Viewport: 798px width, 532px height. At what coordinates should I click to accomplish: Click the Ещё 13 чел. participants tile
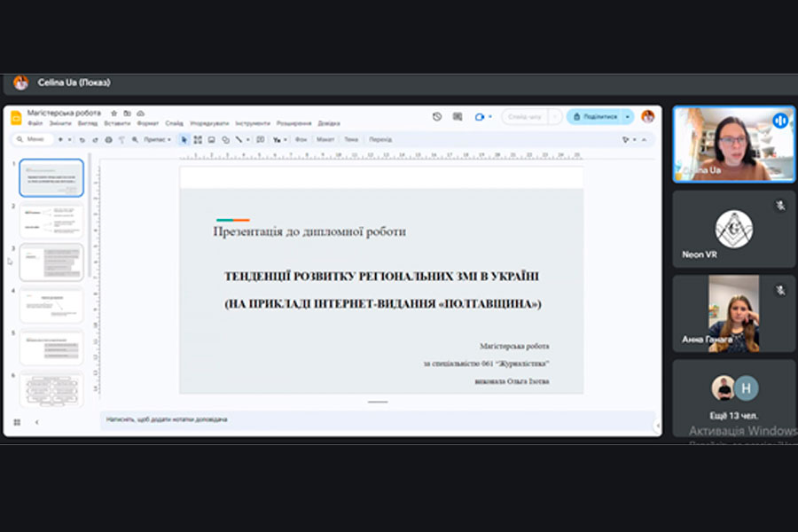point(734,398)
